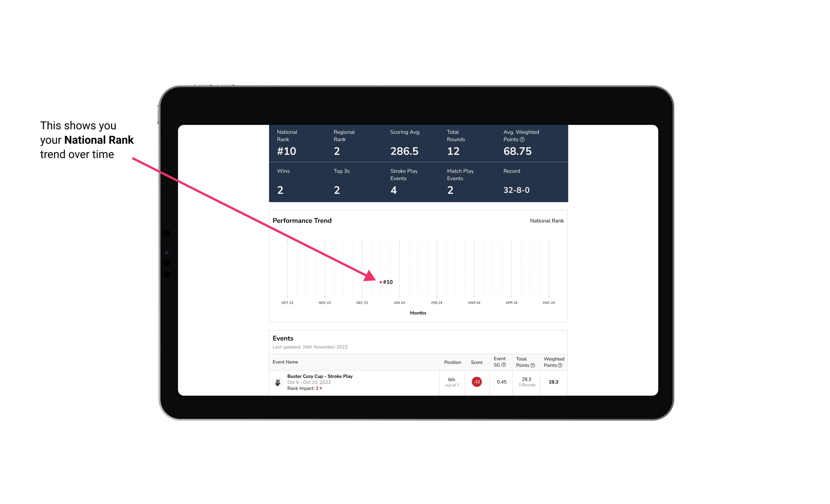Click the Event SG info icon
The height and width of the screenshot is (504, 830).
504,365
